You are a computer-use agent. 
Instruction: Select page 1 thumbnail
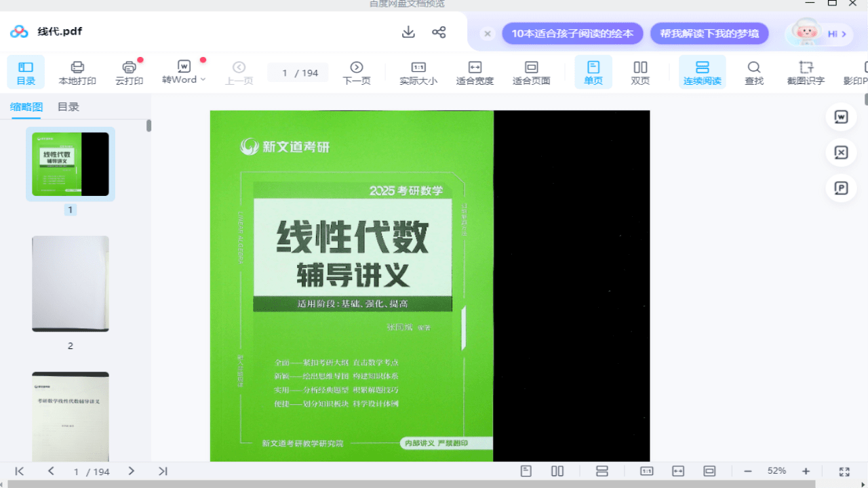[x=71, y=164]
